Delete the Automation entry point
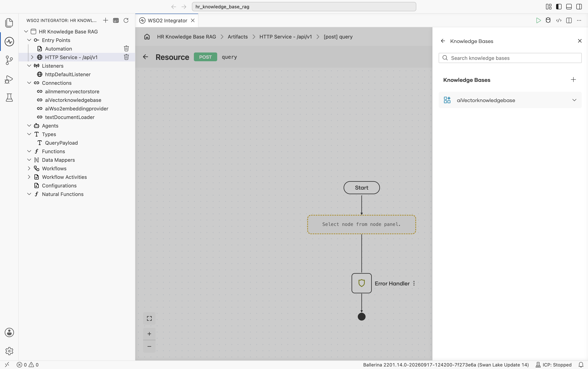This screenshot has height=369, width=588. tap(126, 49)
